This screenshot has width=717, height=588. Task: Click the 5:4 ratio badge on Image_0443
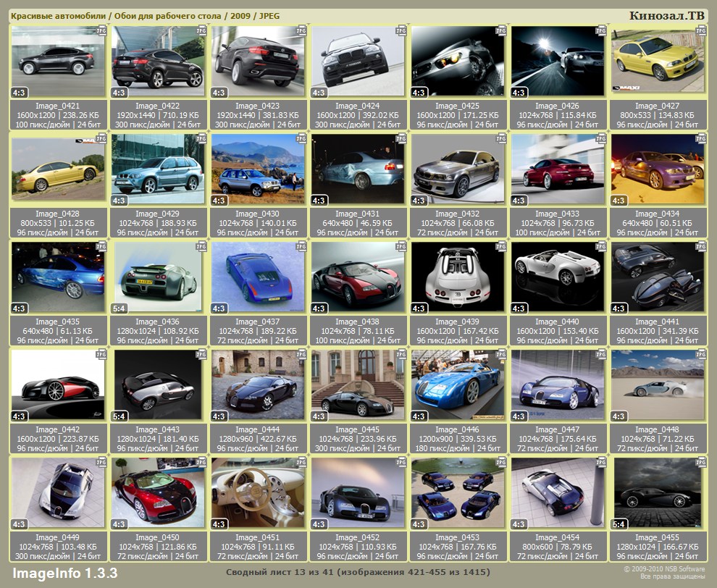click(119, 416)
